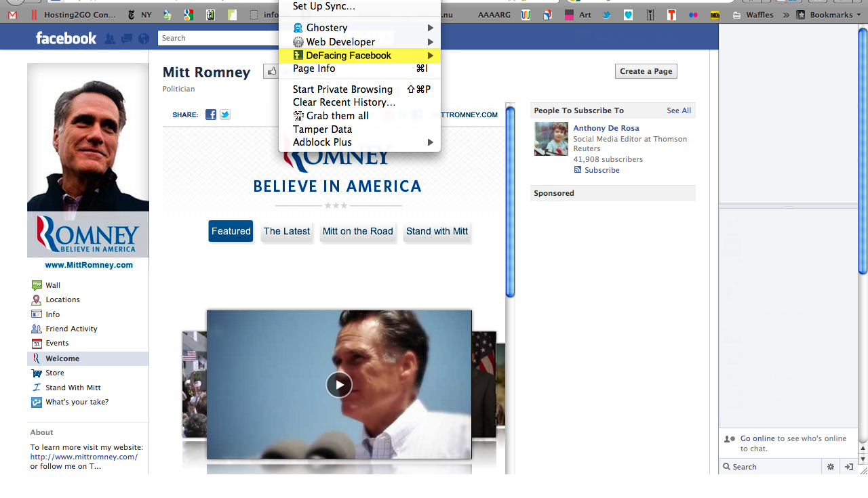Viewport: 868px width, 498px height.
Task: Choose Set Up Sync menu item
Action: coord(359,6)
